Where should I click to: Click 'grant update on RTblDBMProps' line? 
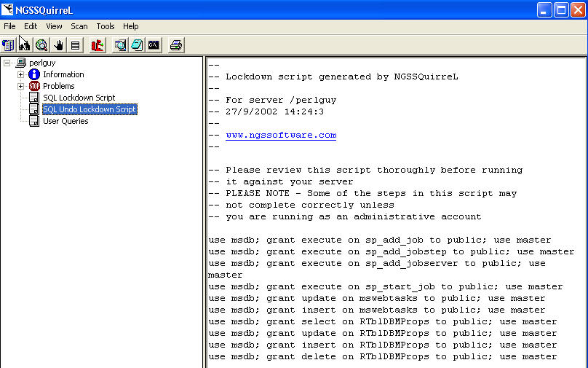pyautogui.click(x=383, y=333)
